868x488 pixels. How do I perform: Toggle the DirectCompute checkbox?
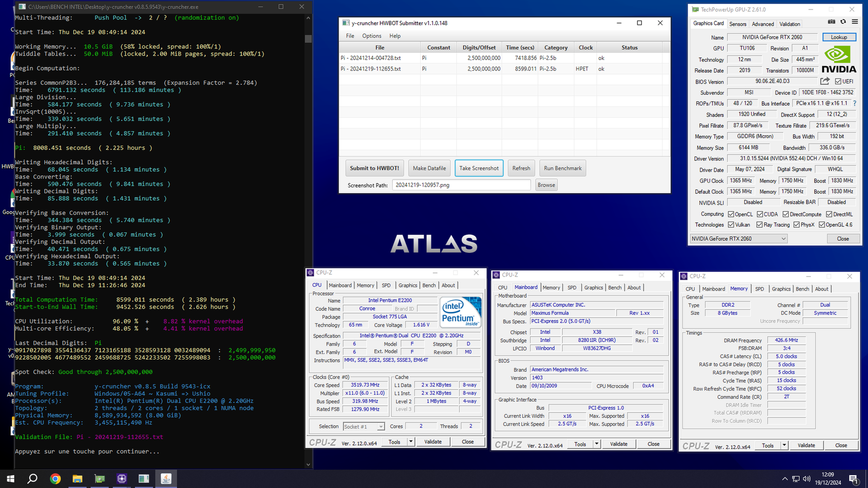786,214
